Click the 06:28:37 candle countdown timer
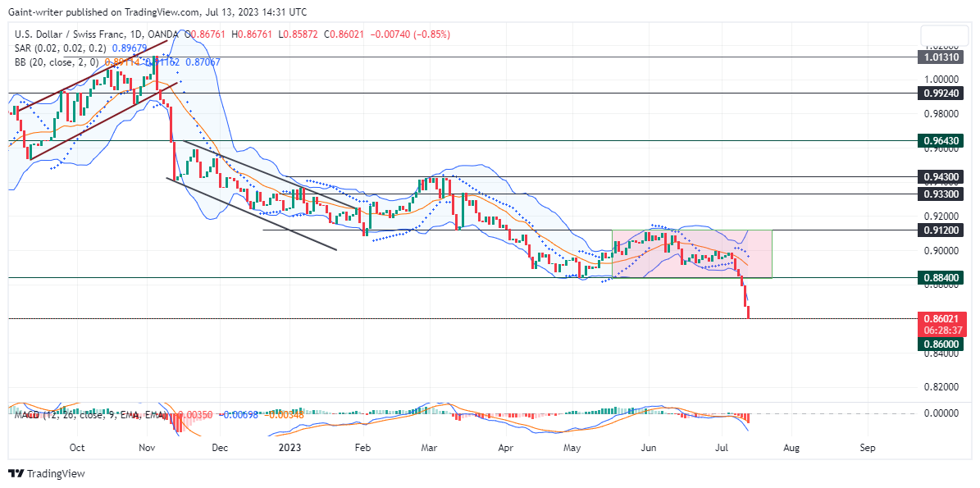 click(941, 329)
